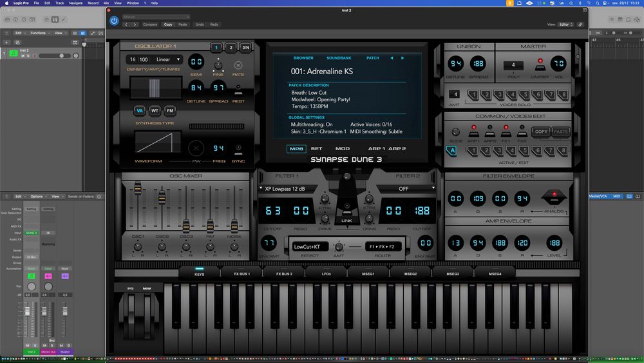
Task: Open the oscillator Linear mode dropdown
Action: click(168, 60)
